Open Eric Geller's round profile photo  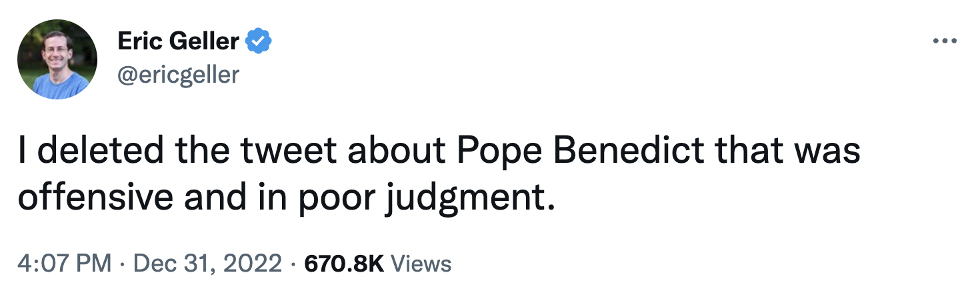tap(57, 59)
